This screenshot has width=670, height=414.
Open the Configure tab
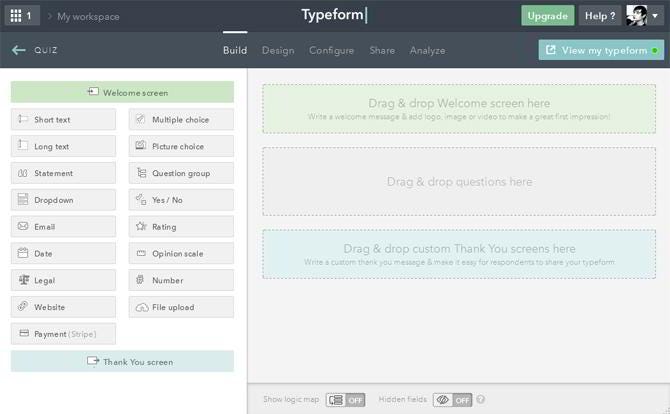click(x=332, y=50)
